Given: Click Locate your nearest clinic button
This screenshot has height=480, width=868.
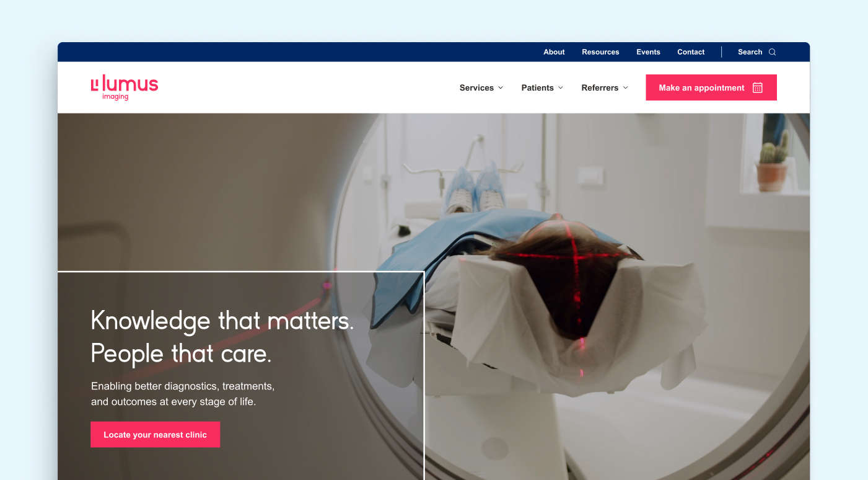Looking at the screenshot, I should click(155, 435).
